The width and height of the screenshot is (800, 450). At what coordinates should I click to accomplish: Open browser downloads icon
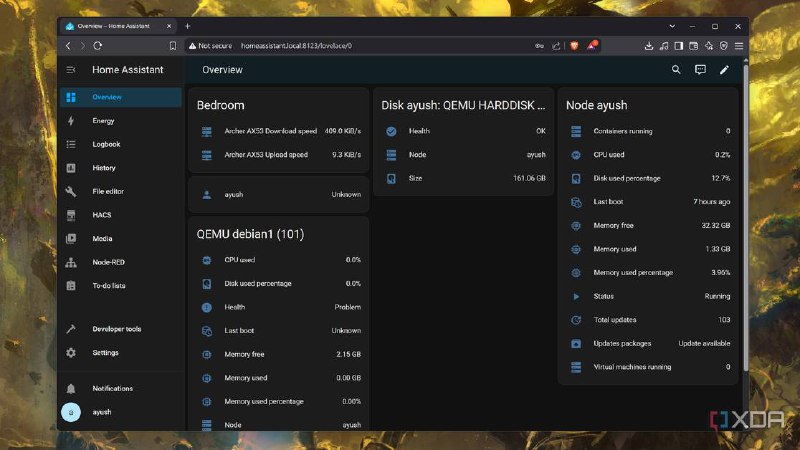[648, 46]
